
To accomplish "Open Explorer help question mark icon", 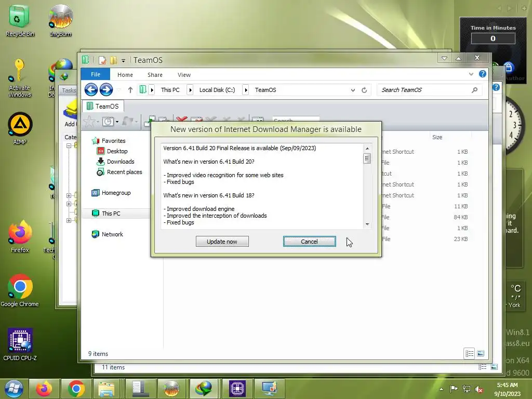I will pos(483,74).
